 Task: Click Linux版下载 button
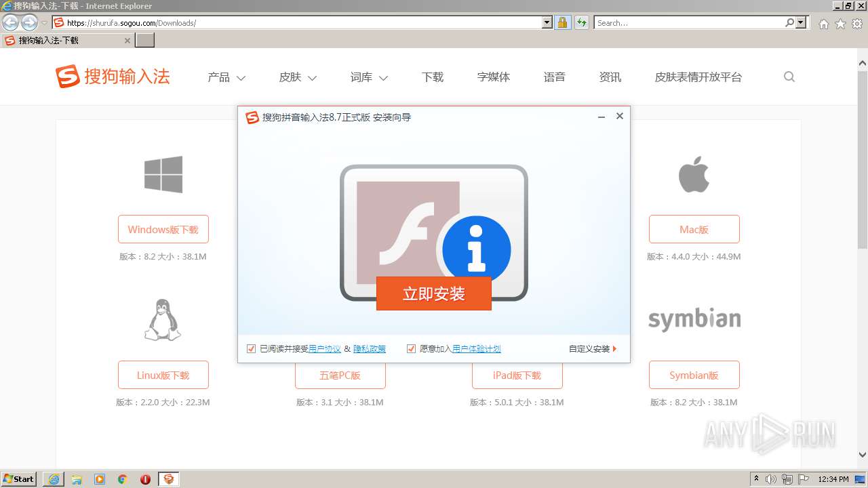[x=163, y=375]
